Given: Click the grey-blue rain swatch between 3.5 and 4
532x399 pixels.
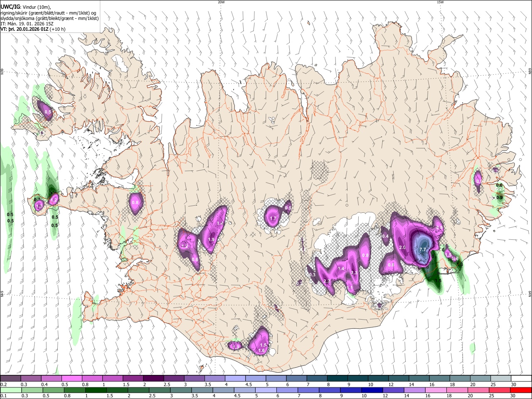Looking at the screenshot, I should pyautogui.click(x=202, y=390).
